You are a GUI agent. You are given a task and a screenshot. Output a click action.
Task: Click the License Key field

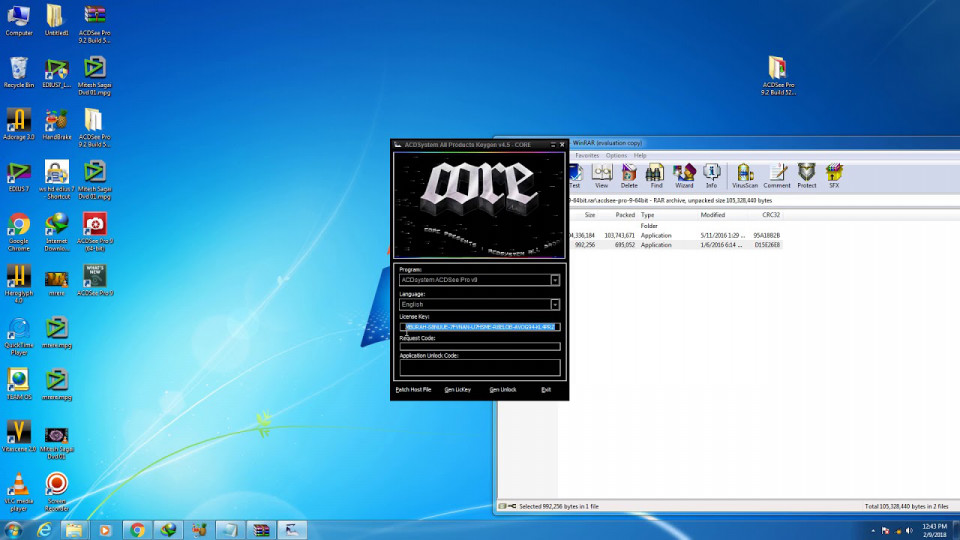[480, 327]
